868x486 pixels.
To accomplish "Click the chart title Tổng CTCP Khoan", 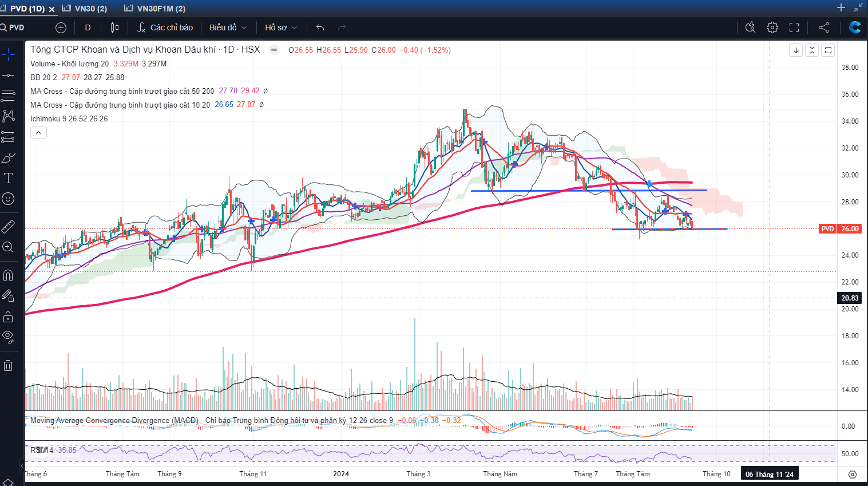I will coord(145,50).
